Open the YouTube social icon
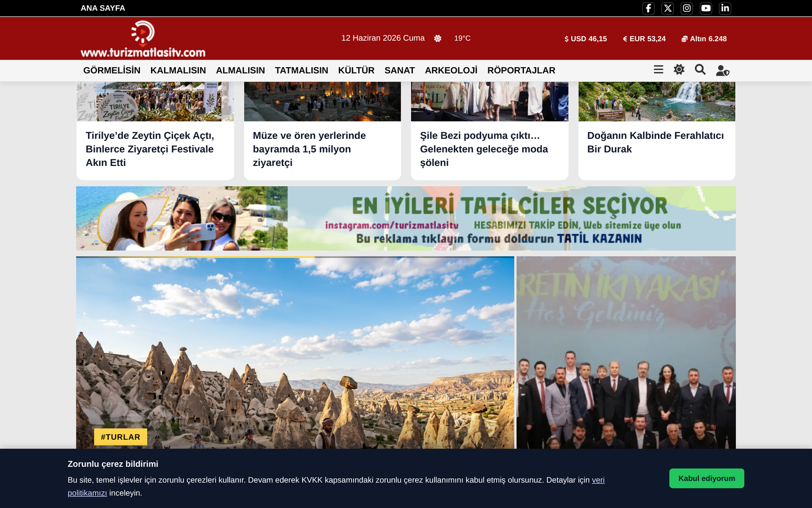This screenshot has height=508, width=812. pos(706,8)
